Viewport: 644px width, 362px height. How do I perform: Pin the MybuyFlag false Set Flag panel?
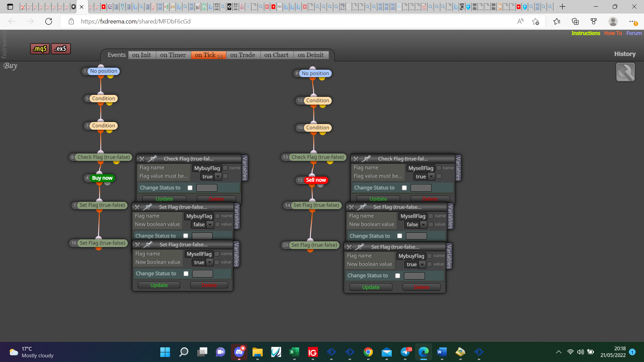(148, 207)
